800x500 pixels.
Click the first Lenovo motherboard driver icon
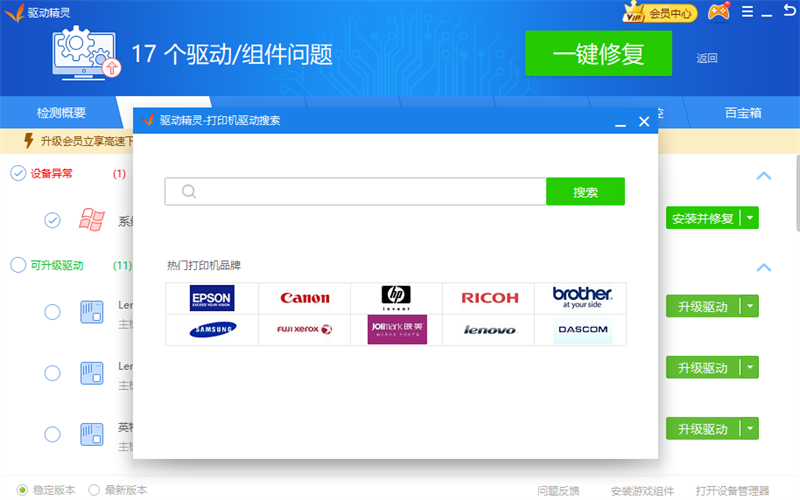[92, 312]
